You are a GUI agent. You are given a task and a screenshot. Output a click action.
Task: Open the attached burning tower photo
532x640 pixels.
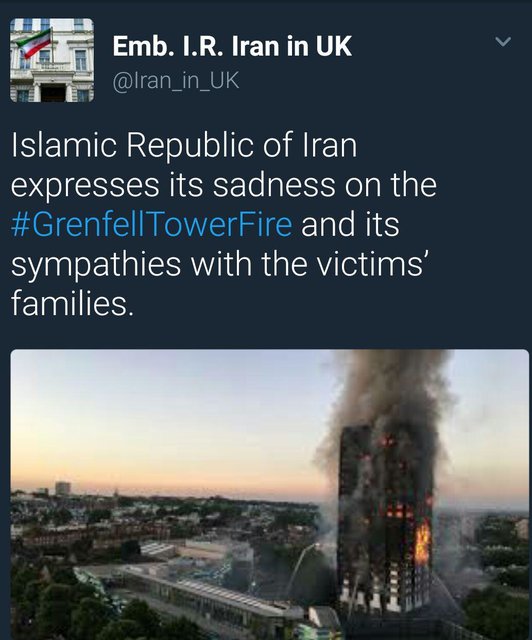pyautogui.click(x=269, y=494)
